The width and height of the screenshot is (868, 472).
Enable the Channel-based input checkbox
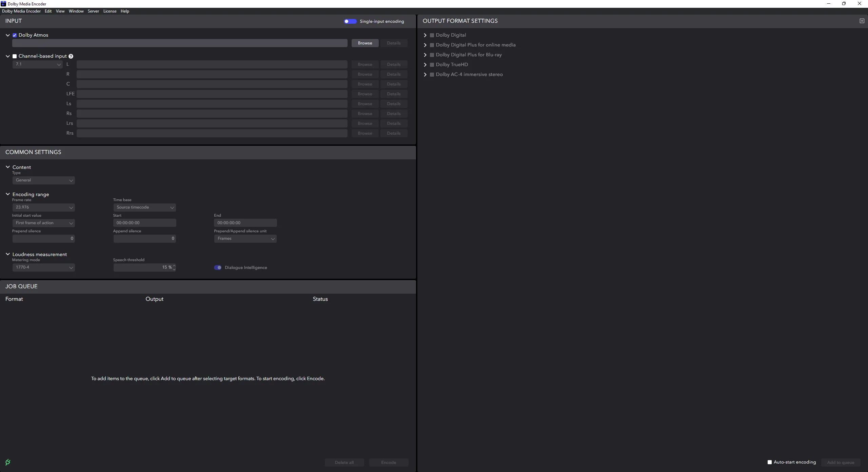click(15, 56)
